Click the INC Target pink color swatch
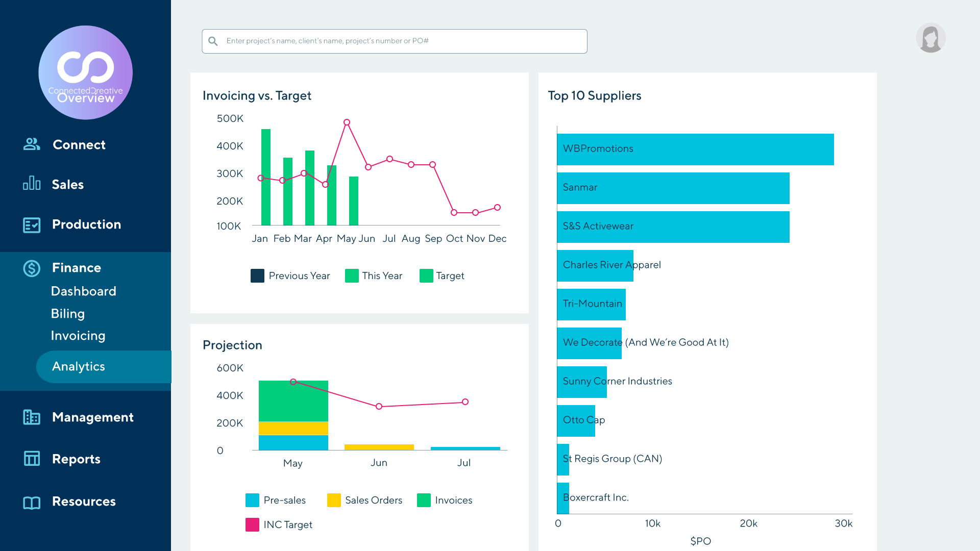This screenshot has width=980, height=551. (252, 525)
